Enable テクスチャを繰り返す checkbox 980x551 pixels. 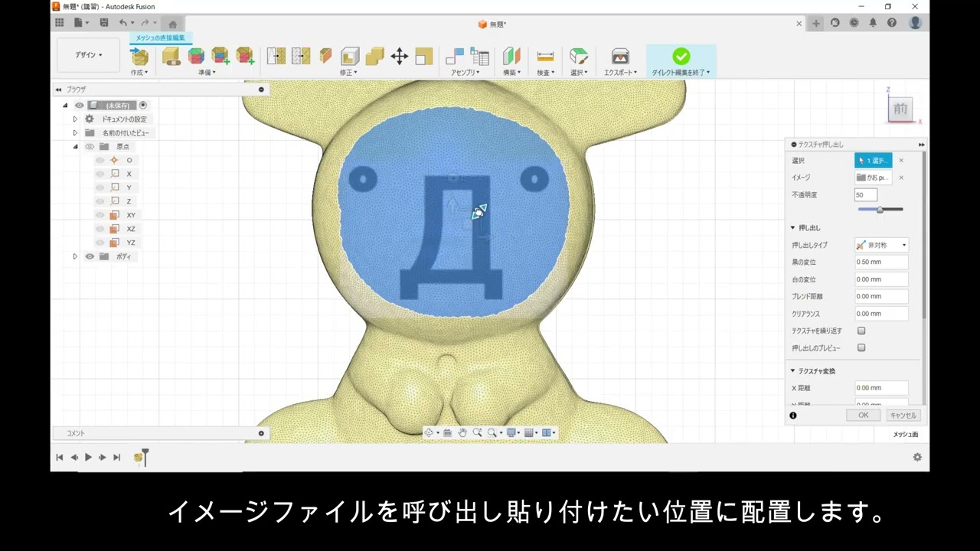point(861,331)
